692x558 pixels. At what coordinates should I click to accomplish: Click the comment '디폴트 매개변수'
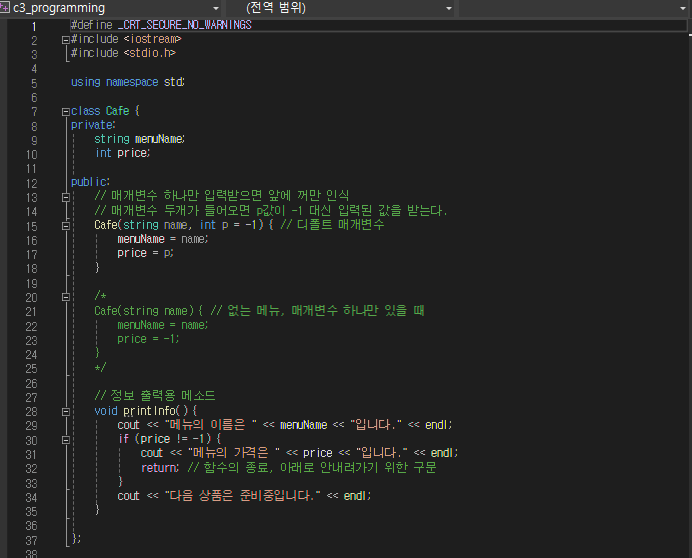(x=340, y=224)
